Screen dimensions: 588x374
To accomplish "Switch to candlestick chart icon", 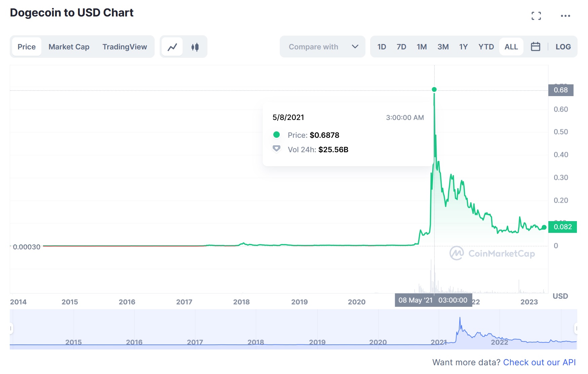I will [195, 47].
